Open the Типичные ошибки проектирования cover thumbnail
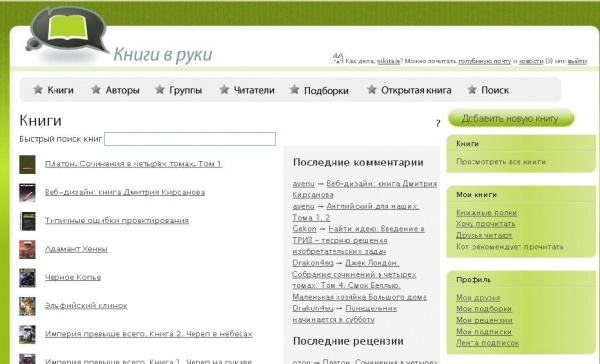 pyautogui.click(x=27, y=221)
